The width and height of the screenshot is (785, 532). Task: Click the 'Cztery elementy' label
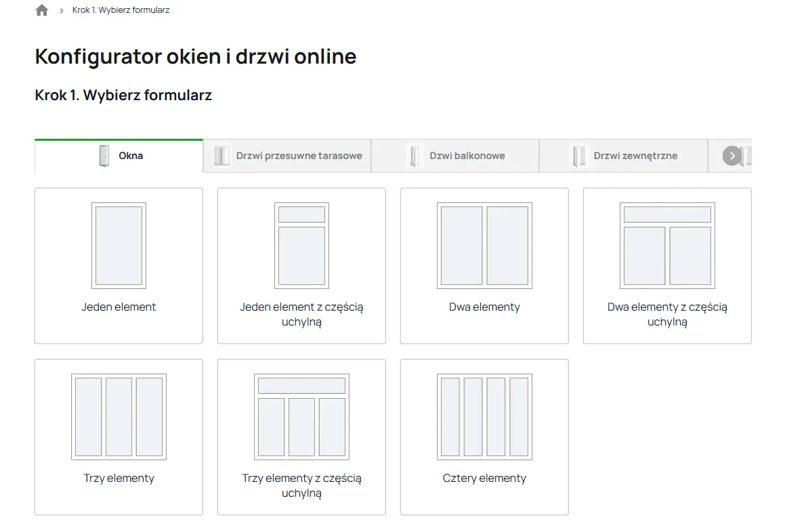tap(484, 479)
